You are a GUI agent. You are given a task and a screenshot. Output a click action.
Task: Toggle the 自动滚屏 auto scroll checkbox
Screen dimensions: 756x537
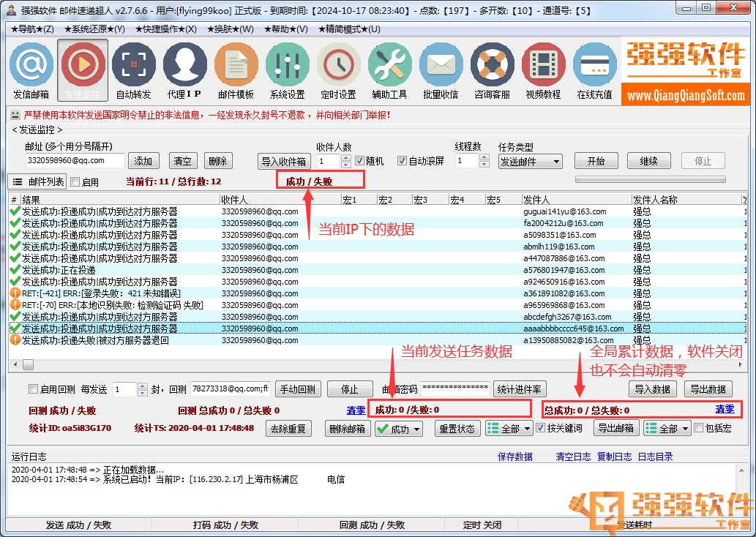tap(402, 160)
